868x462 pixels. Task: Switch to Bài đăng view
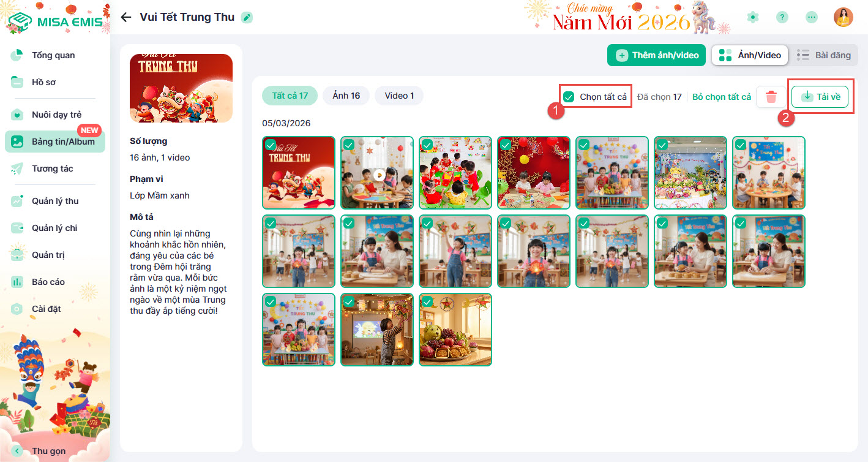click(x=824, y=55)
